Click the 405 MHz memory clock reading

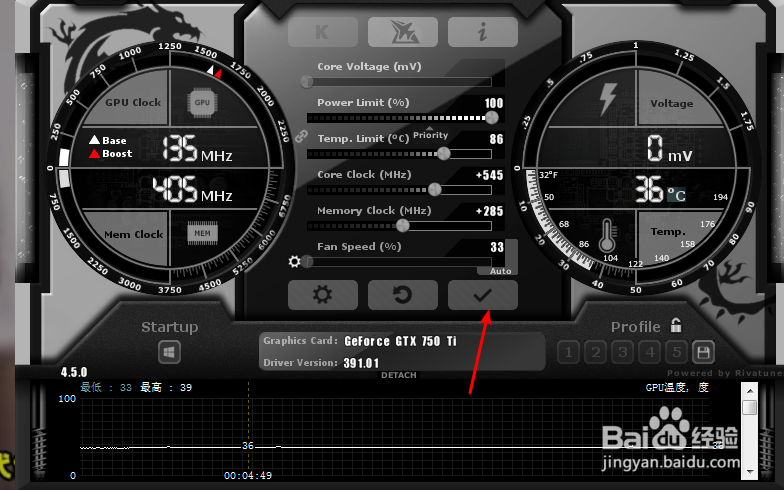click(x=192, y=190)
